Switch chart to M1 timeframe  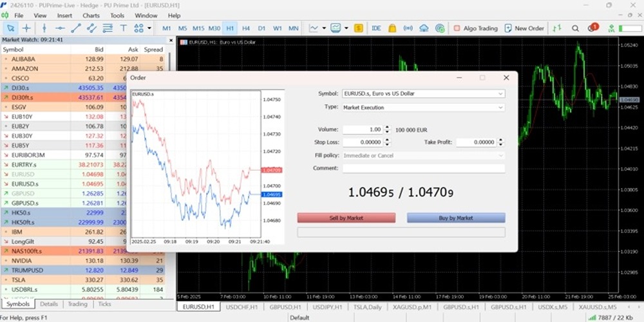click(166, 28)
